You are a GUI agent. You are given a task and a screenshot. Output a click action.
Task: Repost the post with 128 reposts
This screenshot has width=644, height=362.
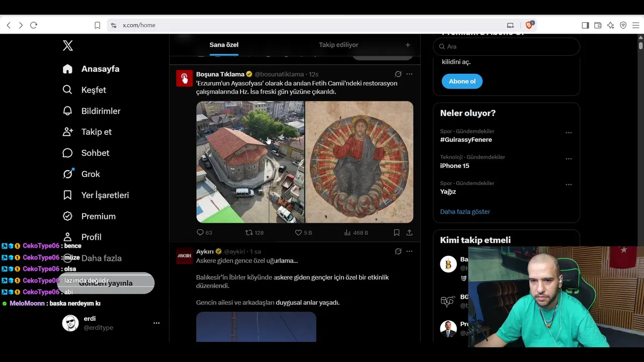point(254,232)
